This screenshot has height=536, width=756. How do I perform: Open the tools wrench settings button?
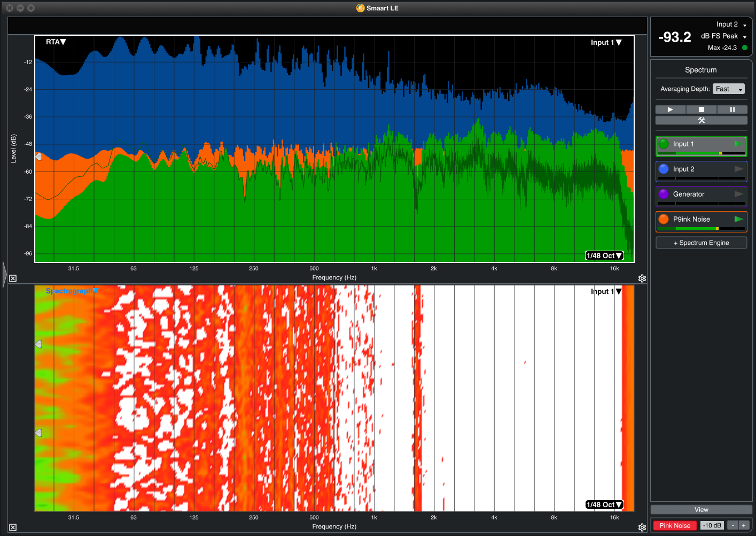point(702,120)
